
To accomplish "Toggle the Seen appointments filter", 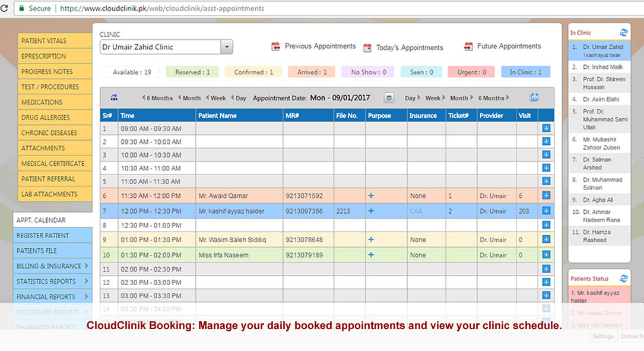I will [x=421, y=71].
